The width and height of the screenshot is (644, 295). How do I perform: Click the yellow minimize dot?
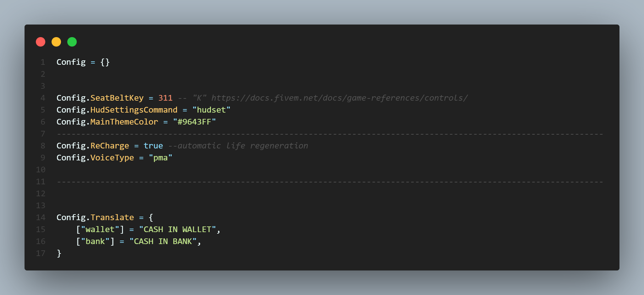tap(56, 42)
